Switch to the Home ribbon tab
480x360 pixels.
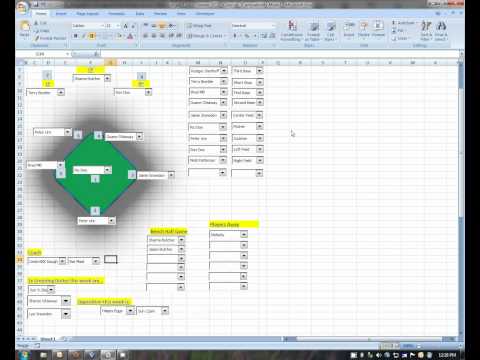(x=41, y=14)
